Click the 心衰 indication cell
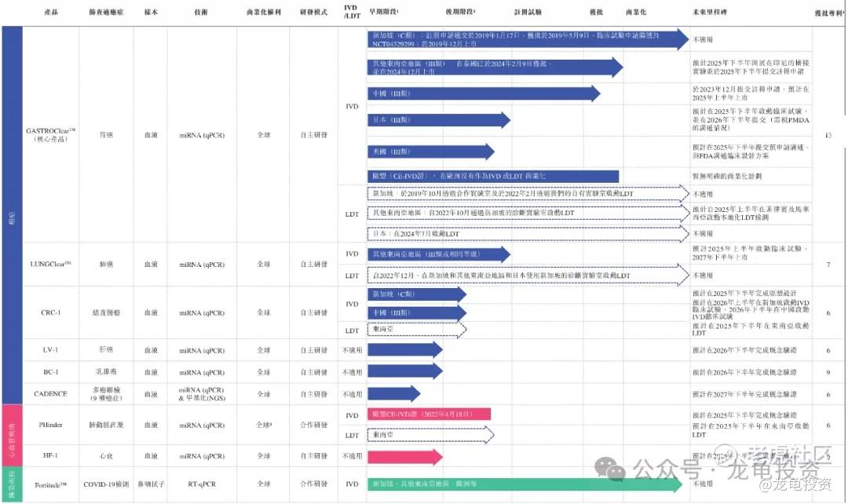This screenshot has width=848, height=504. (106, 456)
